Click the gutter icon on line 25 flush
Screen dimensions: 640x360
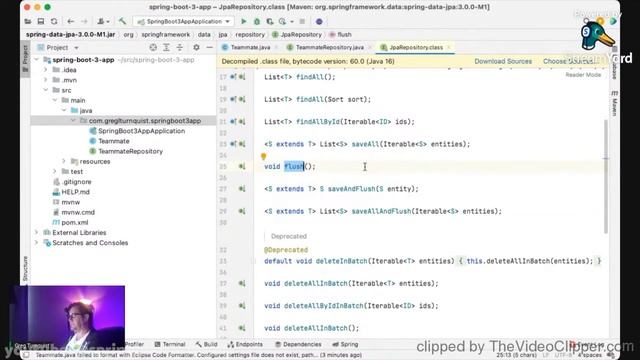click(242, 167)
